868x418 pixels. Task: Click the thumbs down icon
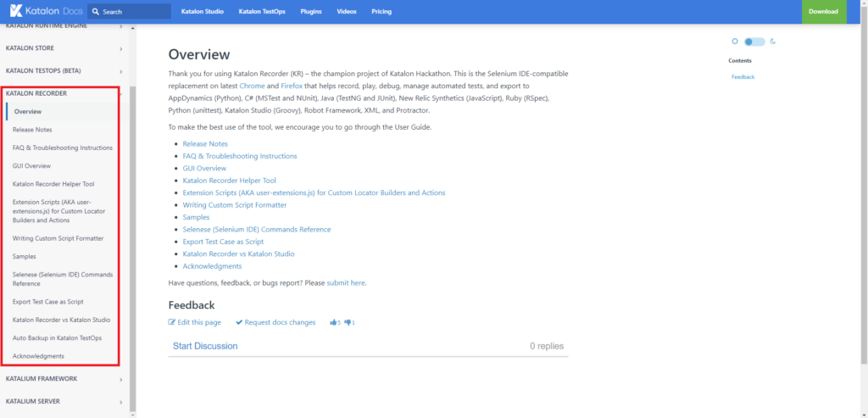[347, 322]
